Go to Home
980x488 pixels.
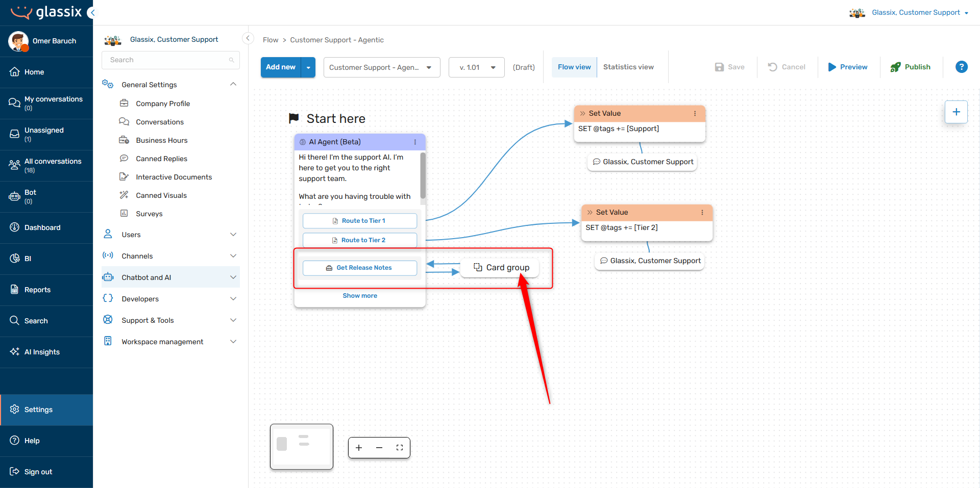[46, 72]
